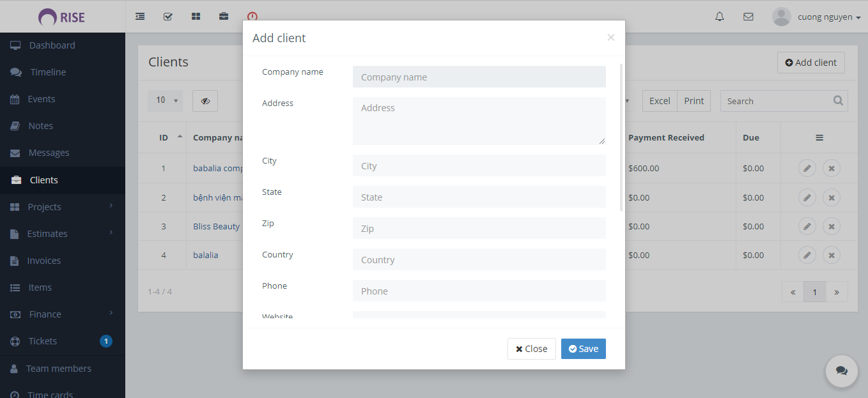Go to Dashboard in the sidebar

[63, 45]
